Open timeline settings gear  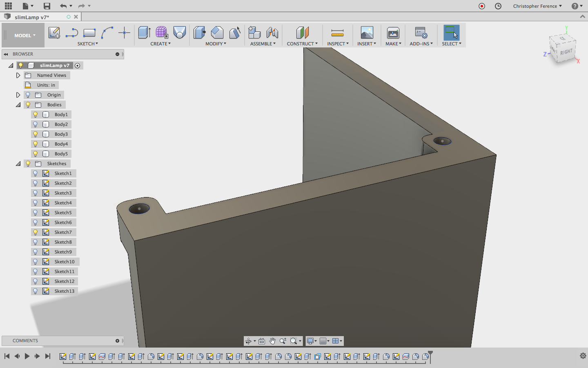[x=583, y=356]
